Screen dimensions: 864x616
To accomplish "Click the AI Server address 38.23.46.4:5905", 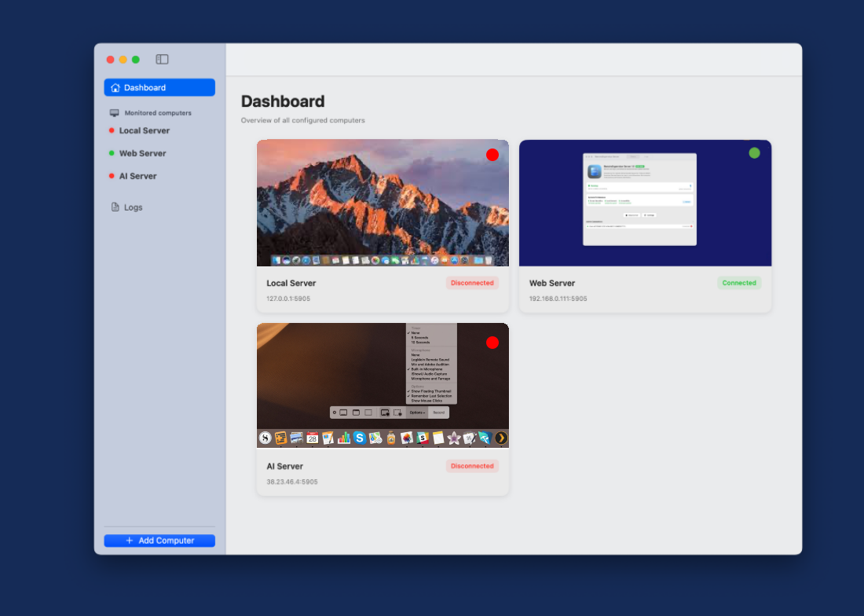I will (292, 482).
